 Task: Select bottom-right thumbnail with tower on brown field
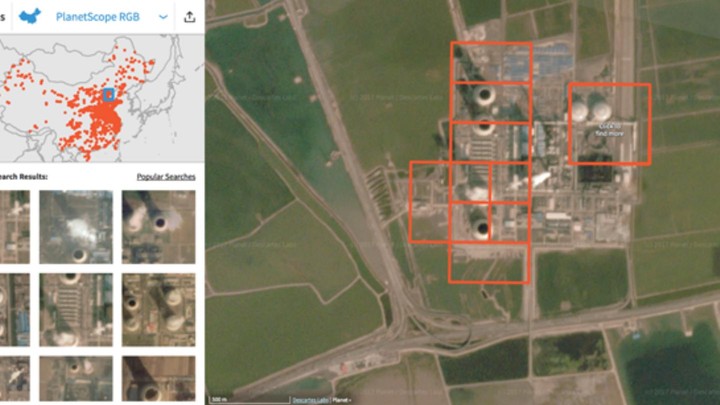[x=158, y=379]
